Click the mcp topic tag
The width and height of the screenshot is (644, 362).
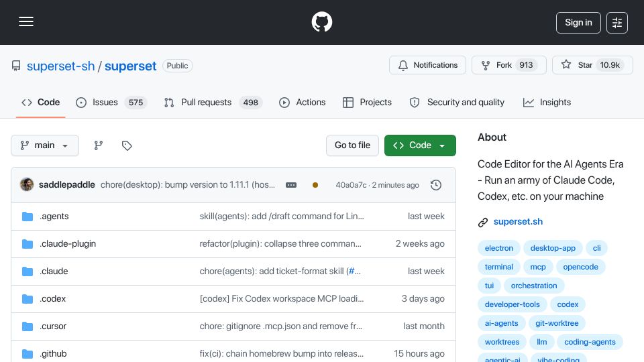538,267
